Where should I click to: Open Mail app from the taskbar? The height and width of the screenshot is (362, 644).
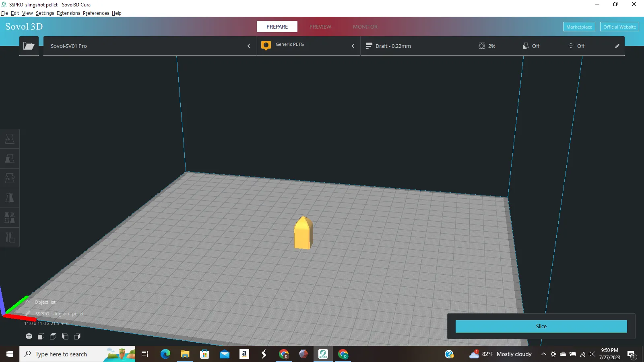(x=225, y=354)
